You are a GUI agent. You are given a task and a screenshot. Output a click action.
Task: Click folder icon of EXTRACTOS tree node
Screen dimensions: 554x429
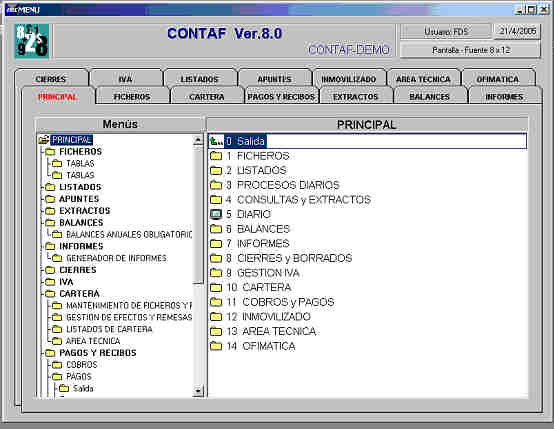(50, 211)
